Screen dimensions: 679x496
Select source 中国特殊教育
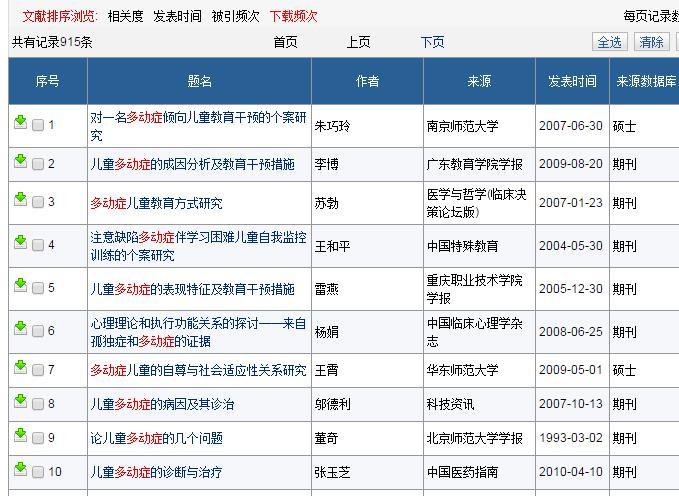point(462,246)
